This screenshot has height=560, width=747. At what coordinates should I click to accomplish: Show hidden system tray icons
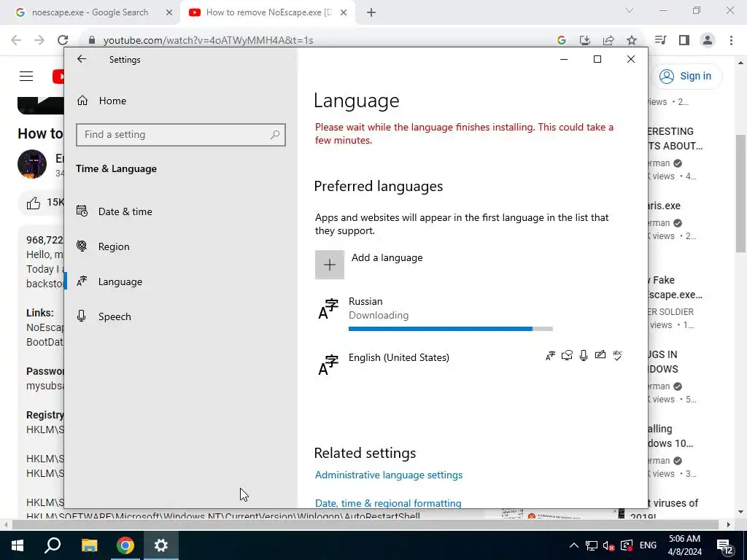click(574, 545)
